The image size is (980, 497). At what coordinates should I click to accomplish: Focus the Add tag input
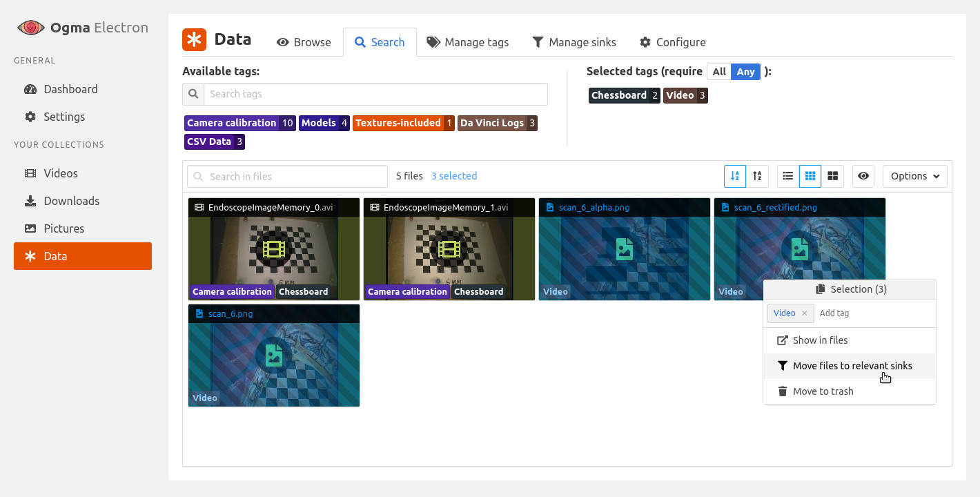pyautogui.click(x=874, y=313)
